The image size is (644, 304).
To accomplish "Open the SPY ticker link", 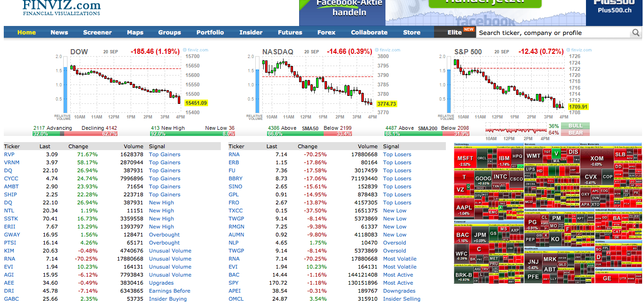I will (234, 283).
